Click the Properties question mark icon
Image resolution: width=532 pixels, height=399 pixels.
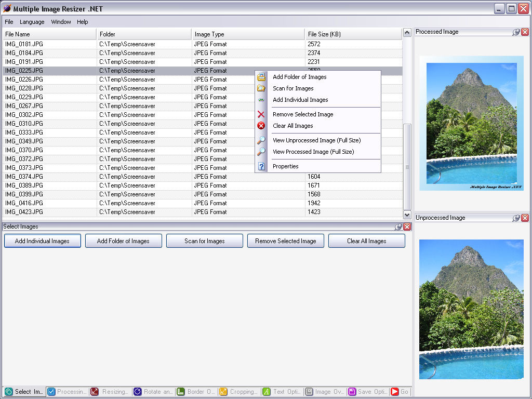pyautogui.click(x=261, y=166)
